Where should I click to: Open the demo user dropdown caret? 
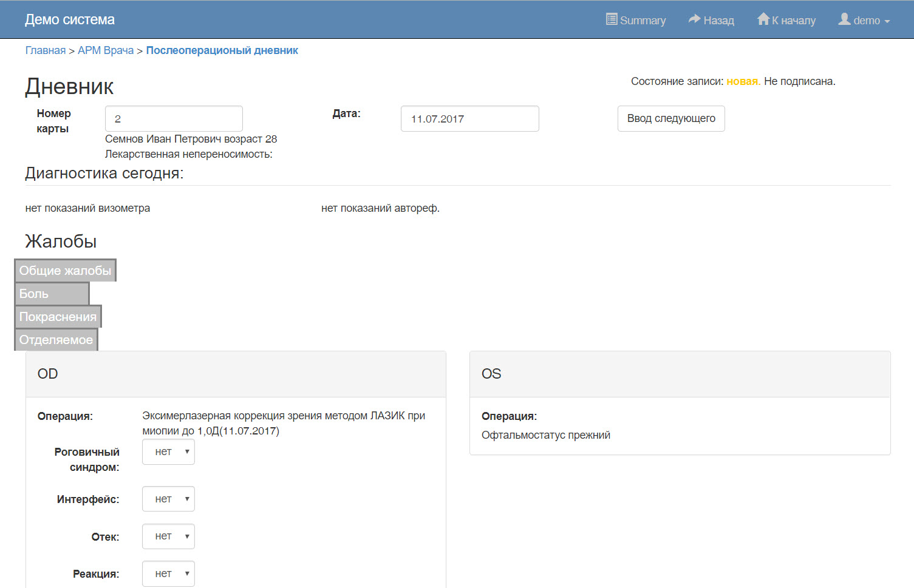point(887,21)
